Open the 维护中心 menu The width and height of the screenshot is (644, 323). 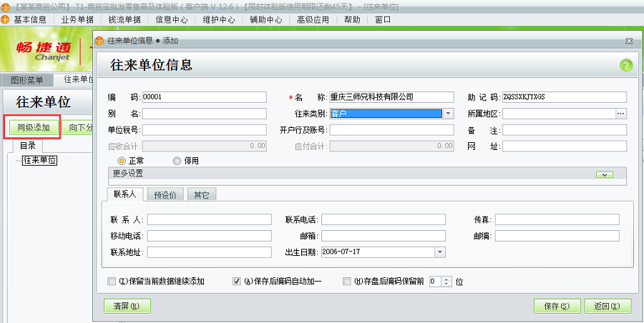[219, 20]
